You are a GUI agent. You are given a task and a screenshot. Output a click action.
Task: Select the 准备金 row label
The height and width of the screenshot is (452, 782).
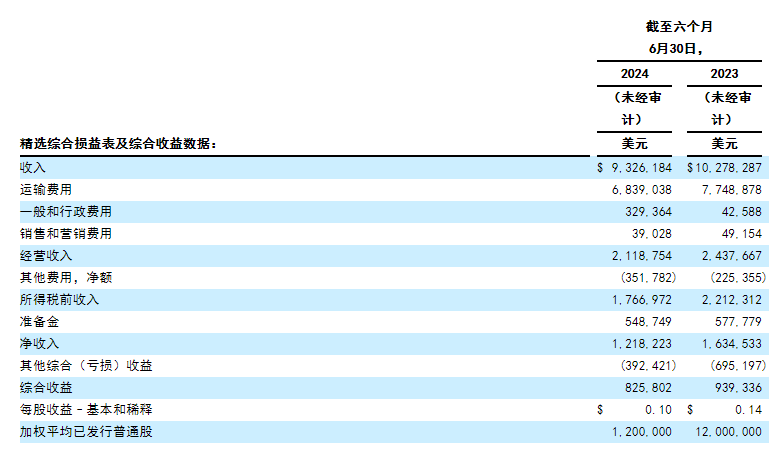[39, 321]
